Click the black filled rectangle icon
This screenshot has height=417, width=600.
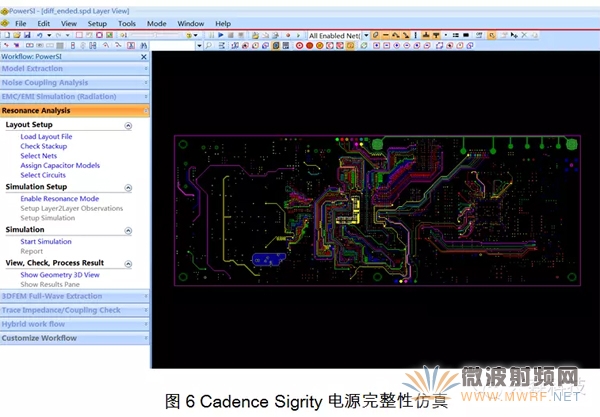point(466,35)
